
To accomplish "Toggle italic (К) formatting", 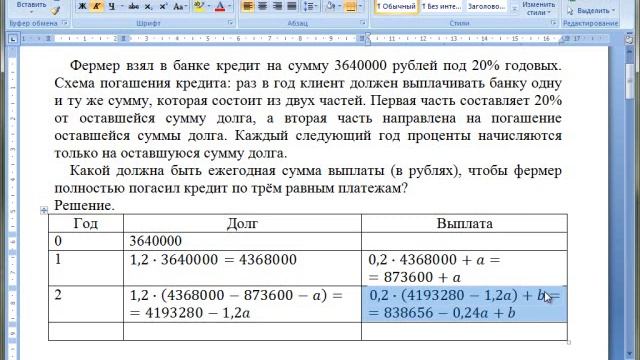I will click(97, 6).
